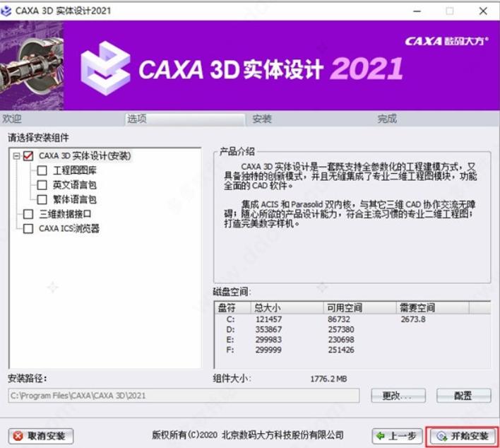The height and width of the screenshot is (448, 500).
Task: Click the 可用空间 column header
Action: tap(359, 307)
